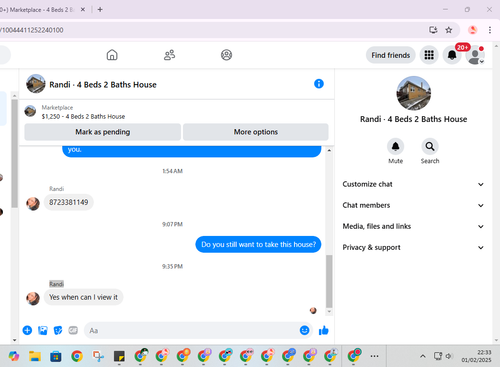The image size is (500, 367).
Task: Open Microsoft Store from the taskbar
Action: tap(56, 356)
